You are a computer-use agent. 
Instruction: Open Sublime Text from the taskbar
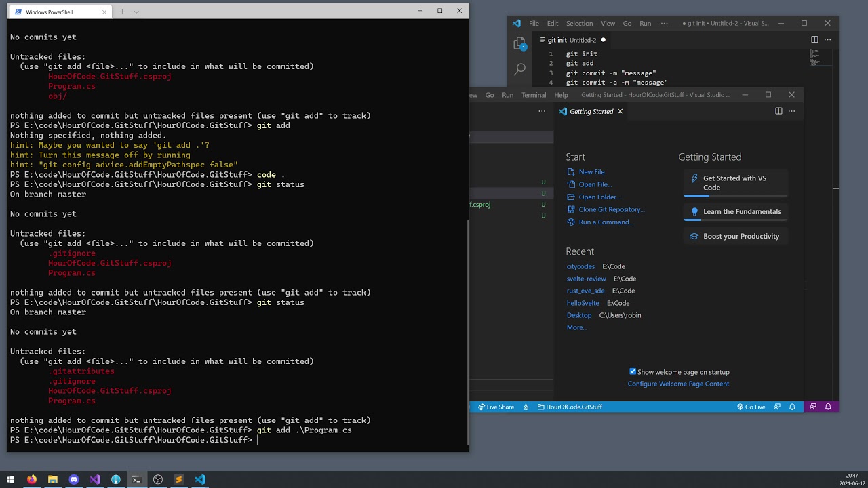(x=179, y=479)
